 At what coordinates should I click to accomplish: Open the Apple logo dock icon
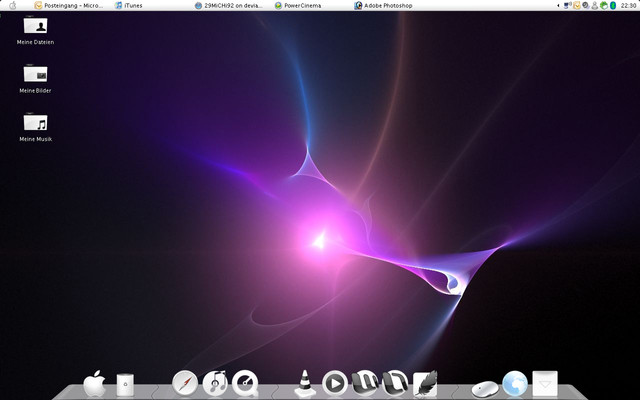94,383
